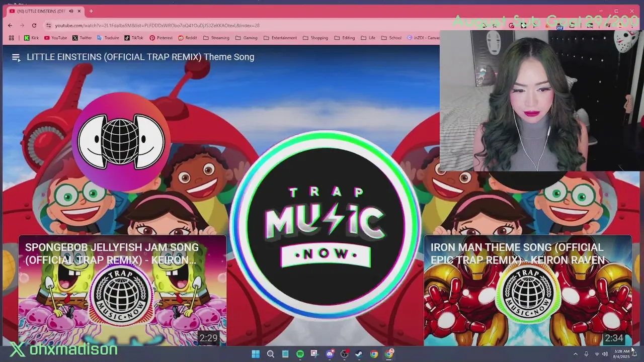Open Windows taskbar search
Viewport: 644px width, 362px height.
(x=271, y=354)
